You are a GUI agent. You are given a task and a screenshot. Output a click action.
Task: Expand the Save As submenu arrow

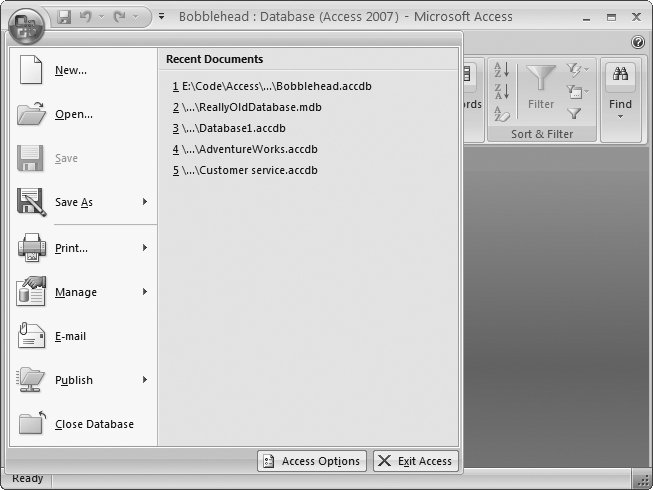[145, 202]
